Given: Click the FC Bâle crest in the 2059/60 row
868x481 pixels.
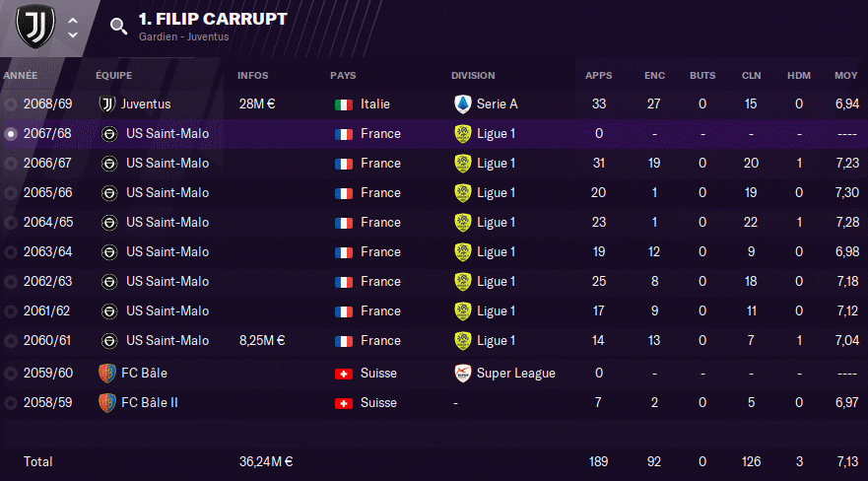Looking at the screenshot, I should click(x=106, y=373).
